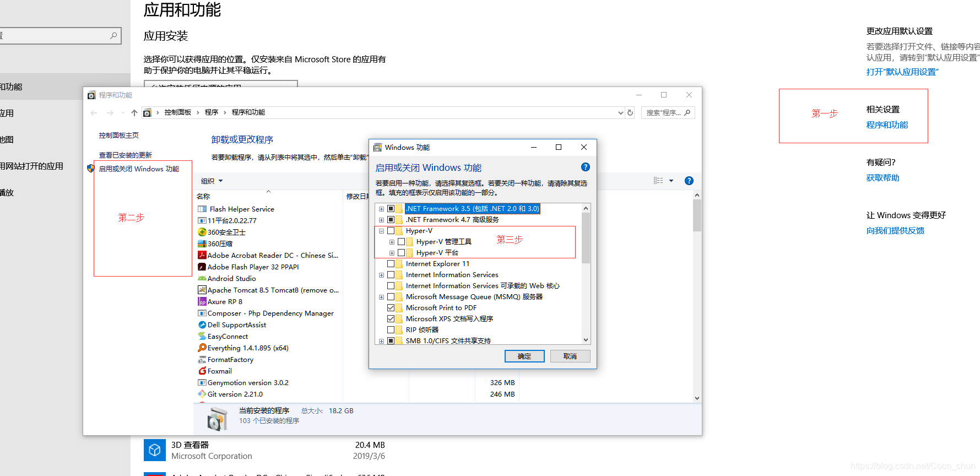Expand the Microsoft Message Queue (MSMQ) node

point(381,297)
